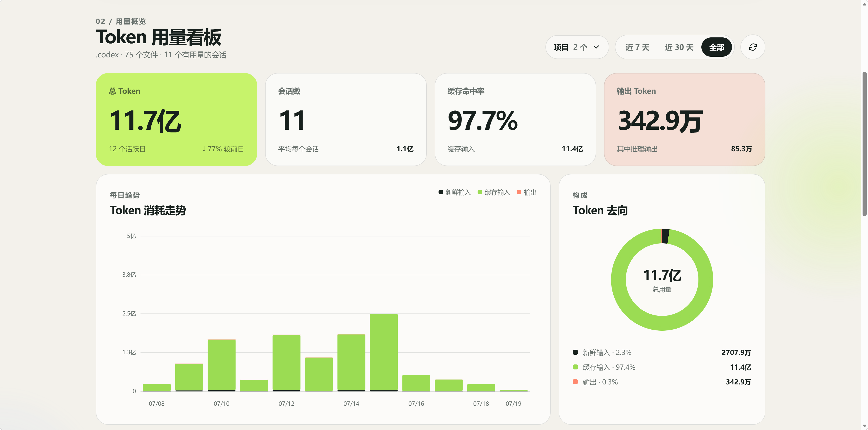Click the tallest bar after 07/14
This screenshot has height=430, width=868.
coord(383,352)
